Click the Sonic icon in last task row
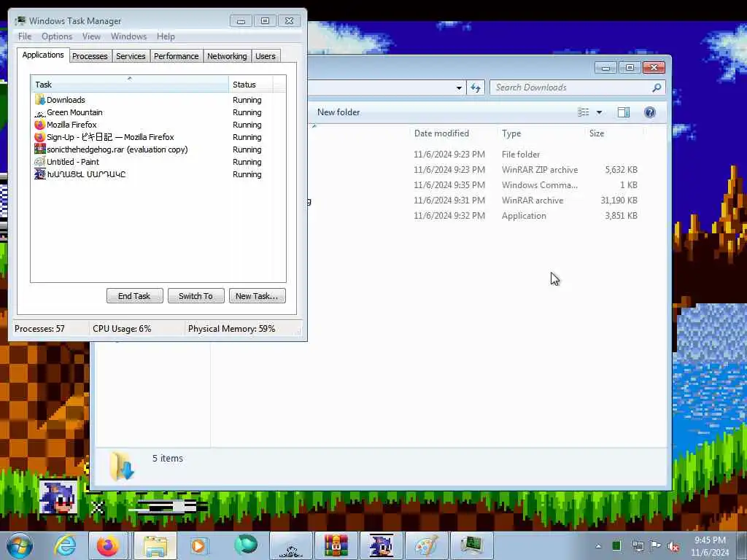747x560 pixels. 39,174
